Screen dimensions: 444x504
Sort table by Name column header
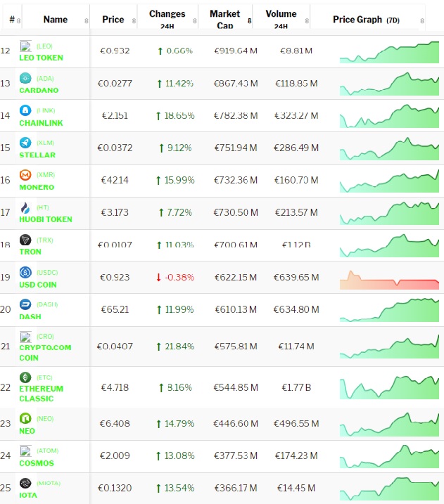(x=56, y=20)
